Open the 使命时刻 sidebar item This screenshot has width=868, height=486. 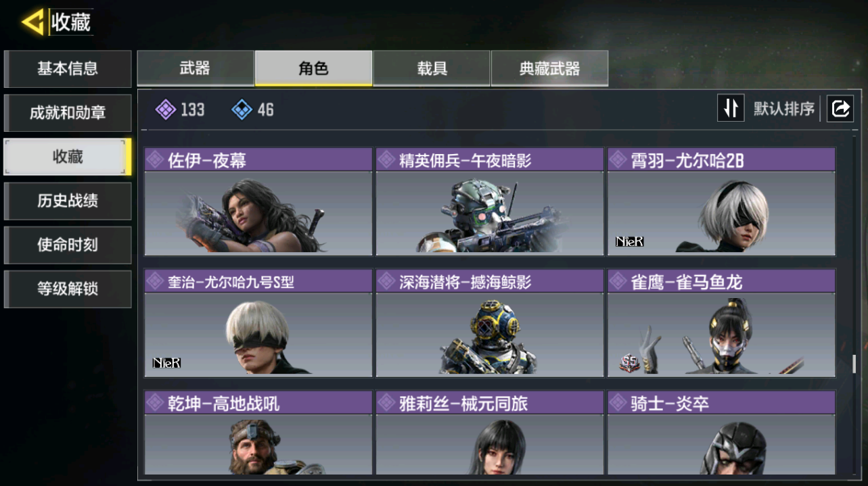pos(68,245)
